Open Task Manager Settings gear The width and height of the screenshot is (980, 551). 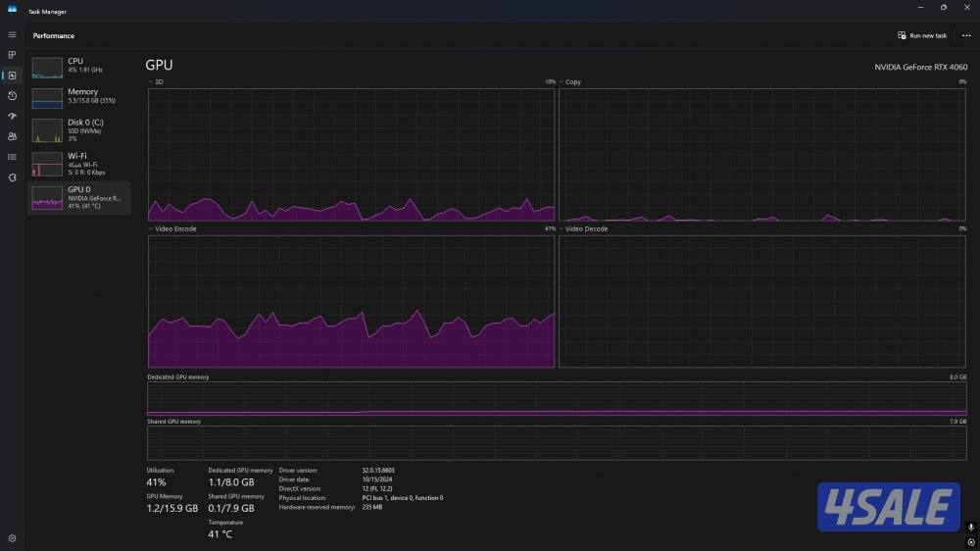pos(12,538)
